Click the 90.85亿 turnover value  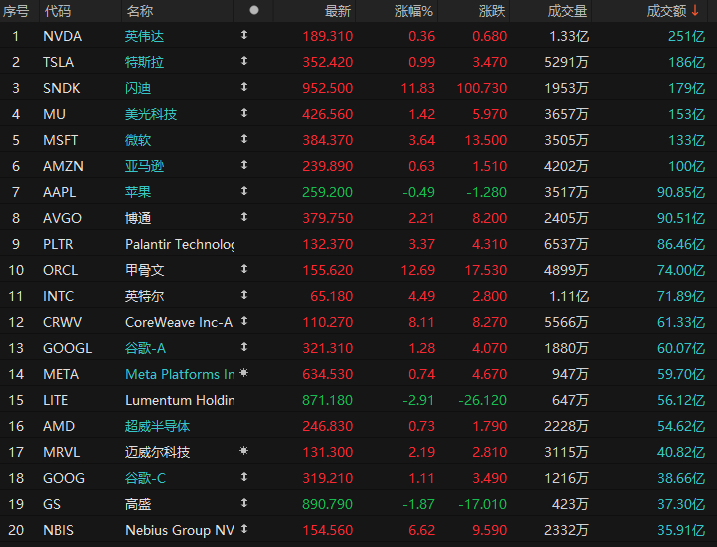[681, 192]
